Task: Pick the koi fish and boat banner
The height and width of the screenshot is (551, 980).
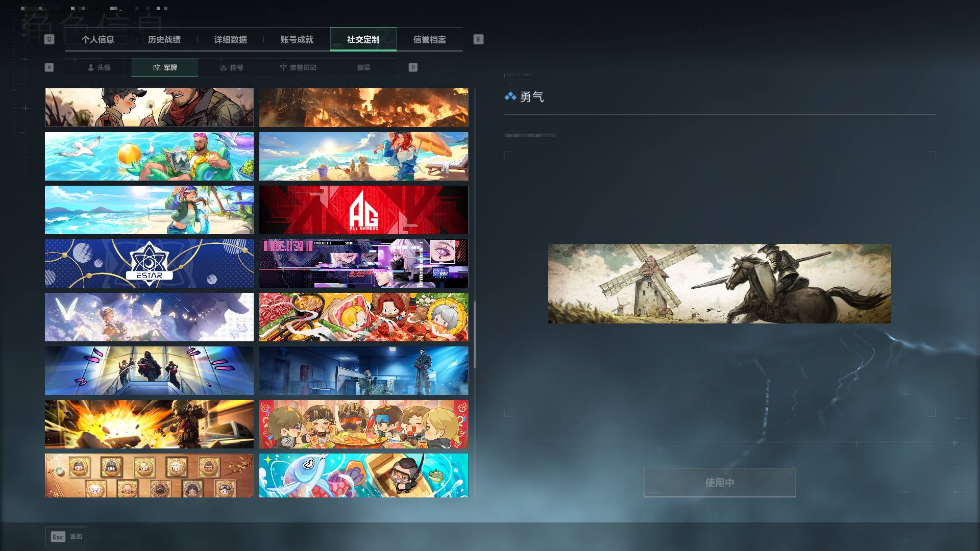Action: point(363,475)
